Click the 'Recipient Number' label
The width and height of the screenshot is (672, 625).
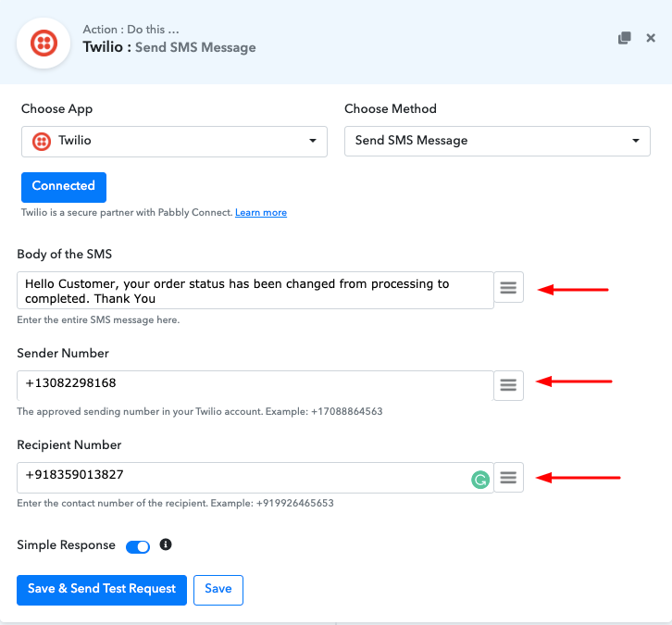tap(69, 445)
